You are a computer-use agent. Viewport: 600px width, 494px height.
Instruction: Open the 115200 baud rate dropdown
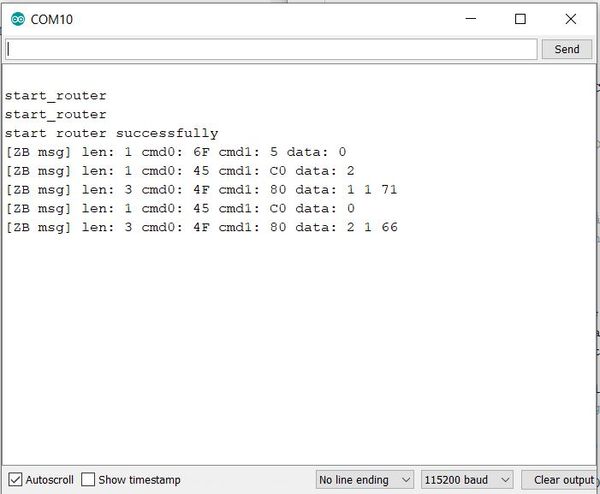click(467, 479)
